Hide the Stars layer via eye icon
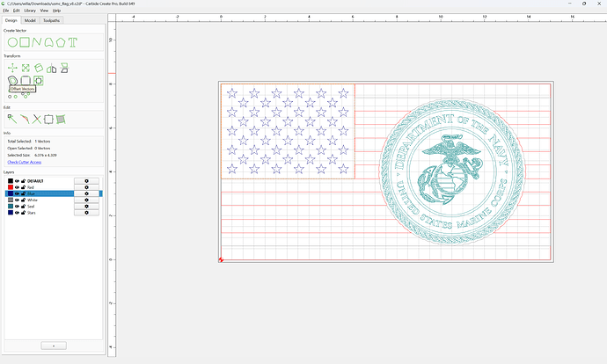 pyautogui.click(x=17, y=213)
